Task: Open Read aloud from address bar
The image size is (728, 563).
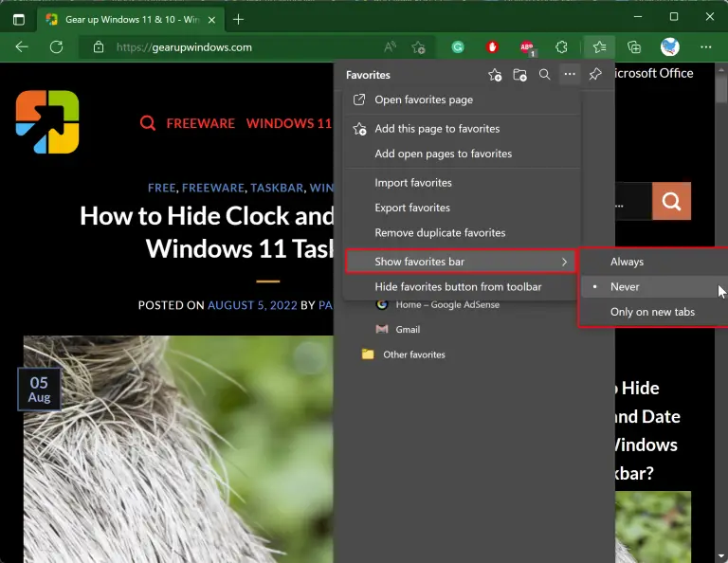Action: (390, 46)
